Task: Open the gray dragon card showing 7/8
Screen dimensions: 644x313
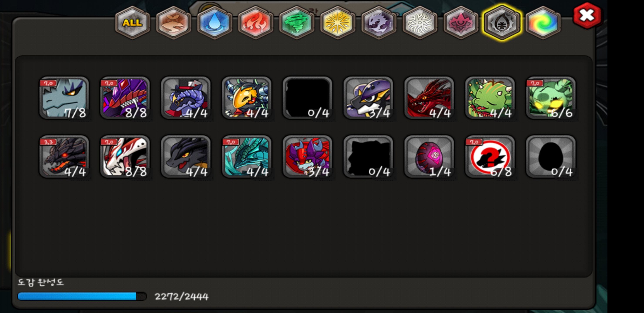Action: pyautogui.click(x=64, y=98)
